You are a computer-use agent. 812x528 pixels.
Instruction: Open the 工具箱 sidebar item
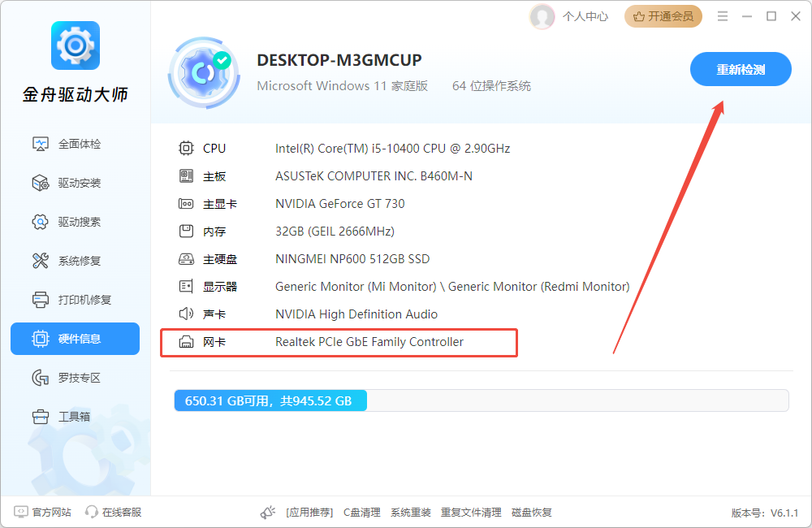75,417
